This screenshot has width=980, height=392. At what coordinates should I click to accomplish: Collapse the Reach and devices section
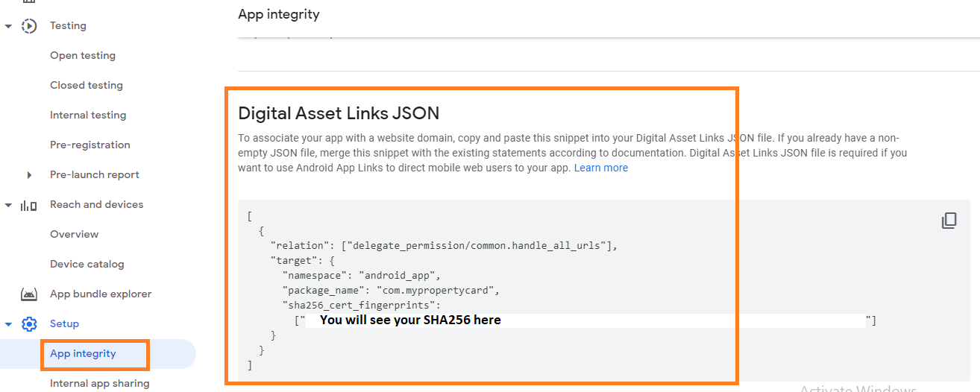click(x=8, y=205)
